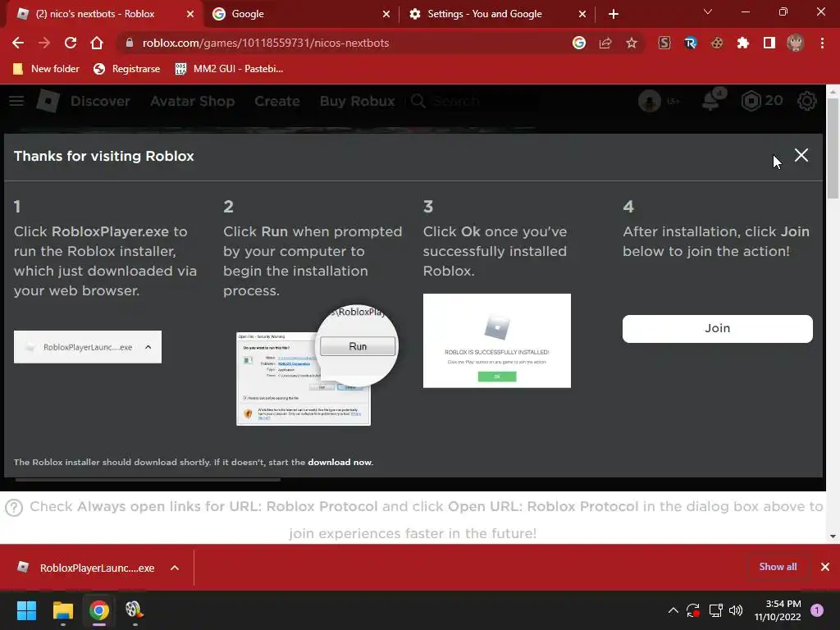Click the download now link
Screen dimensions: 840x630
tap(340, 462)
